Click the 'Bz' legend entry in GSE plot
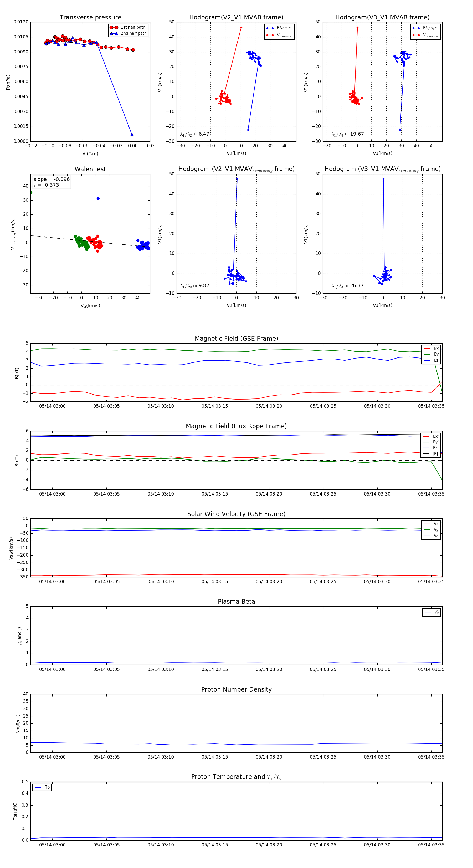473x868 pixels. point(431,360)
